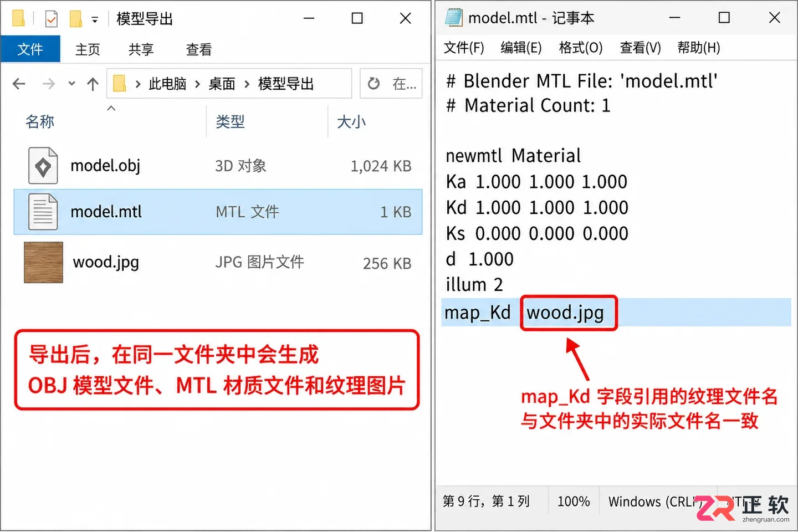Click 桌面 in the address path

pos(222,84)
